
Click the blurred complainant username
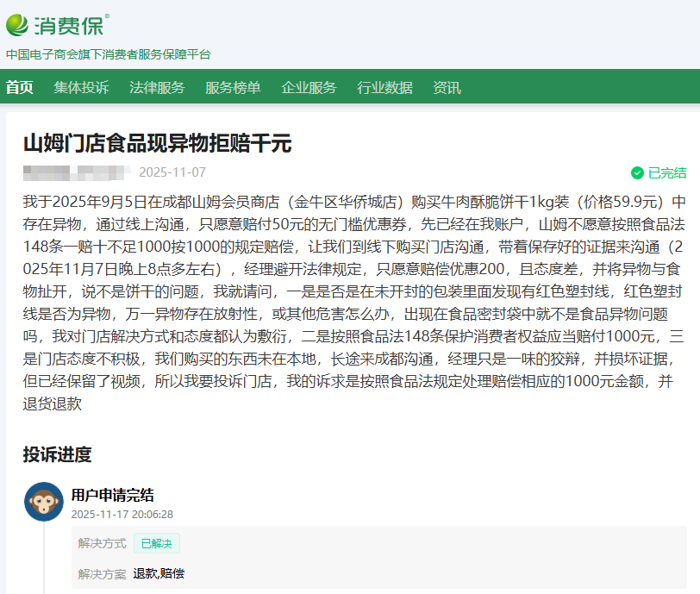(x=76, y=172)
